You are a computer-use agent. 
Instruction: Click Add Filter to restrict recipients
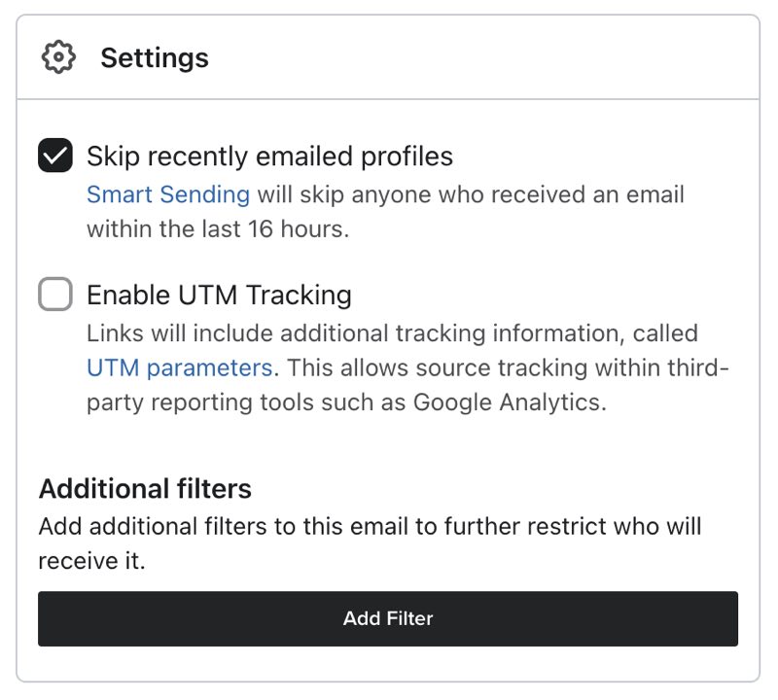pos(388,618)
